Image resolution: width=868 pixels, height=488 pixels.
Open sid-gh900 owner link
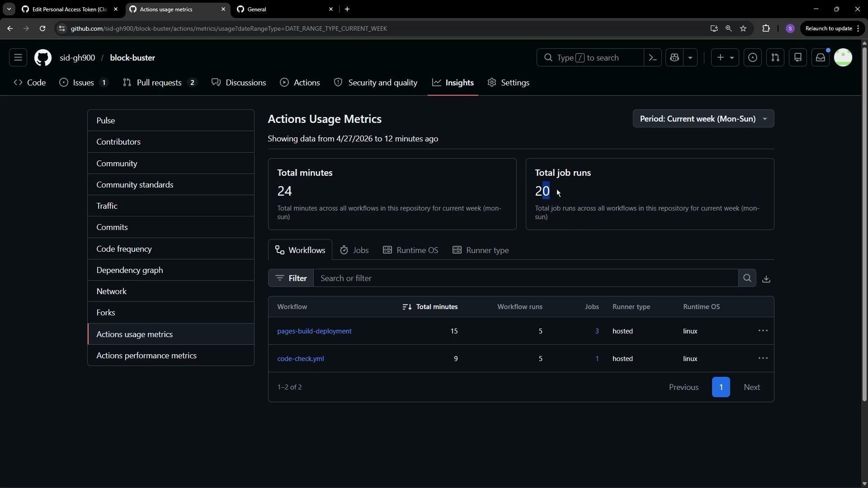[x=77, y=58]
